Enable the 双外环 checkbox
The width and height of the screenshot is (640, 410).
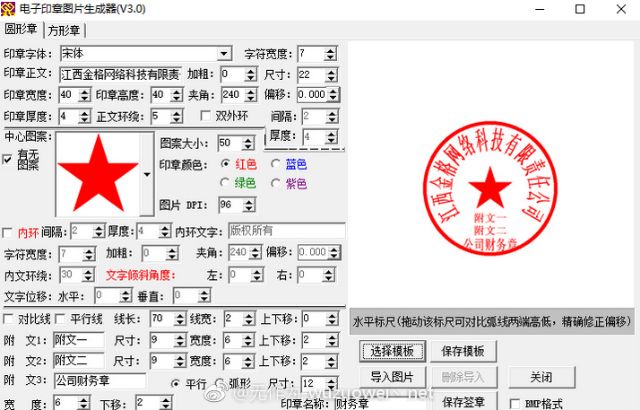(x=205, y=116)
